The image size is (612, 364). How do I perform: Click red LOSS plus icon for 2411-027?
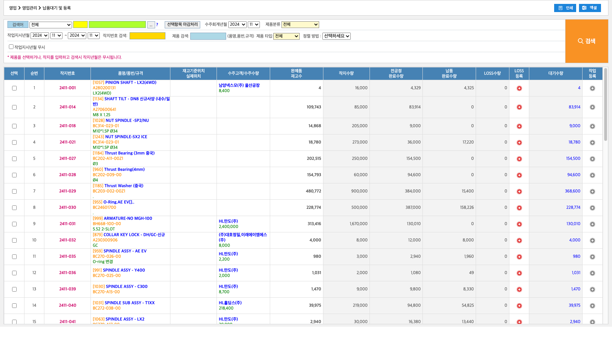coord(519,159)
